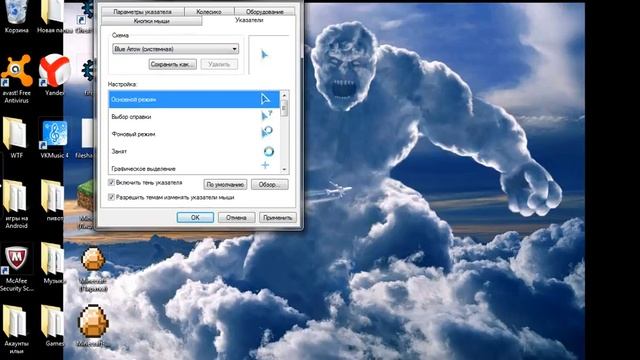Open the Схема Blue Arrow scheme dropdown
Screen dimensions: 640x360
[x=176, y=49]
